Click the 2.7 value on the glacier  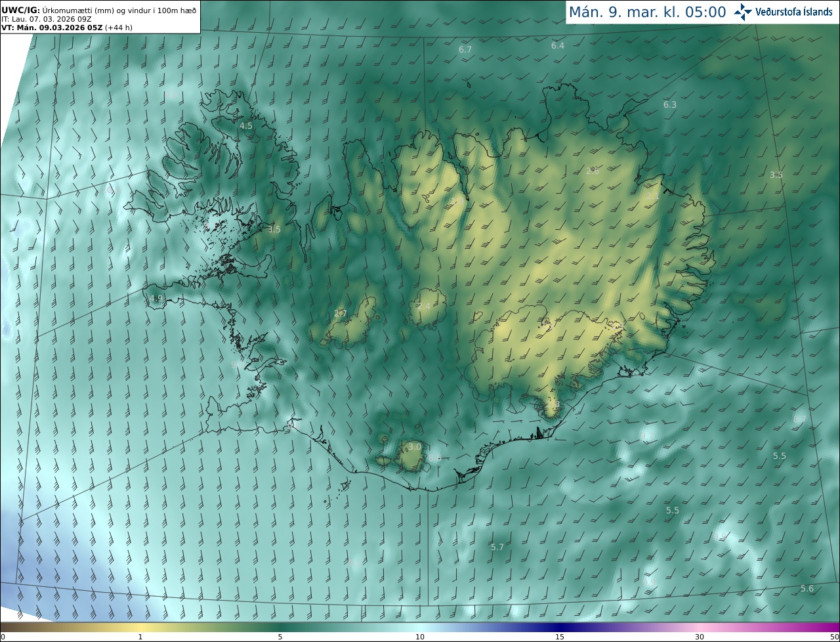(x=340, y=313)
